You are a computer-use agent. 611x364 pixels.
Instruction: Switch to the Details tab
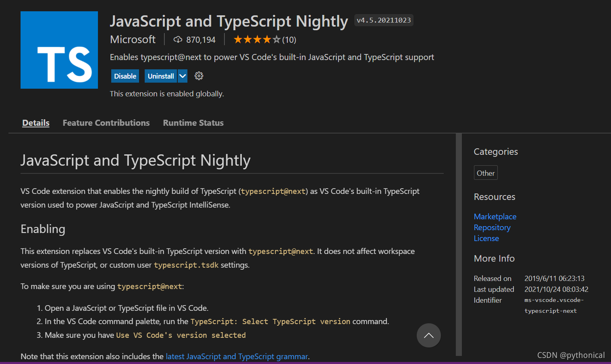[x=36, y=123]
